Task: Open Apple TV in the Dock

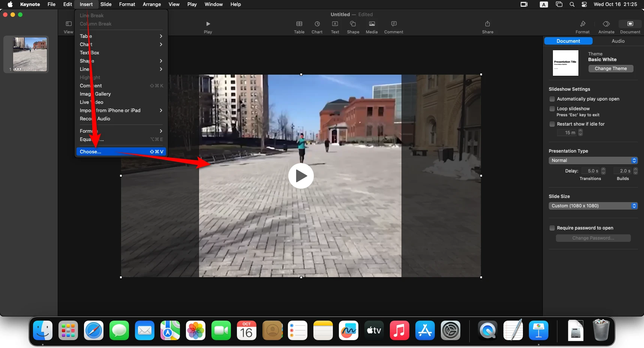Action: click(x=374, y=331)
